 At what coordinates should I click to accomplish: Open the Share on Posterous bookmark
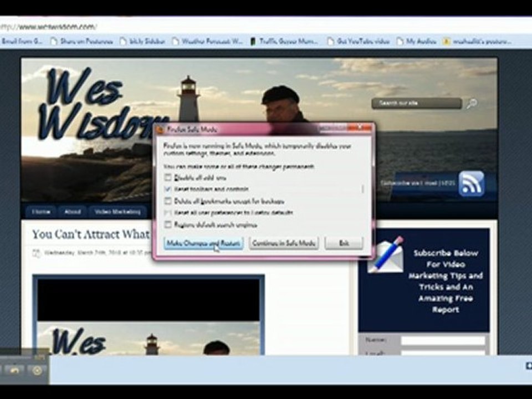click(x=82, y=42)
